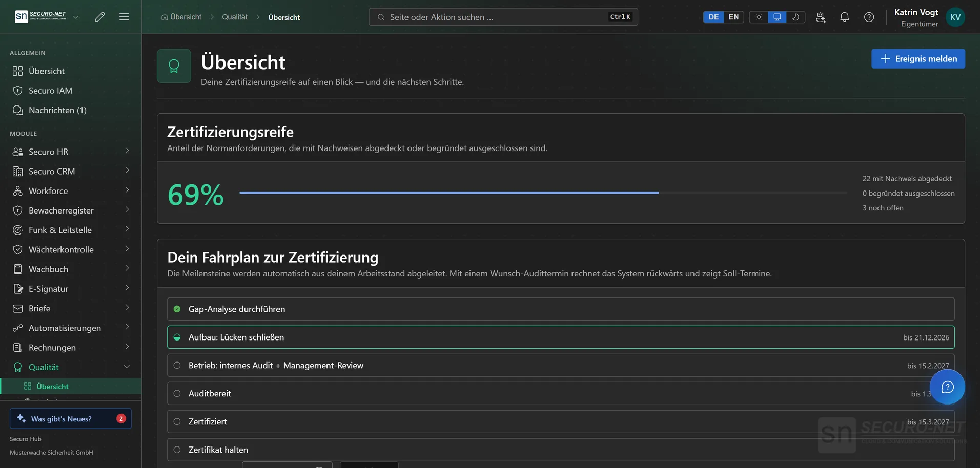Screen dimensions: 980x468
Task: Click E-Signatur pen icon
Action: [x=18, y=289]
